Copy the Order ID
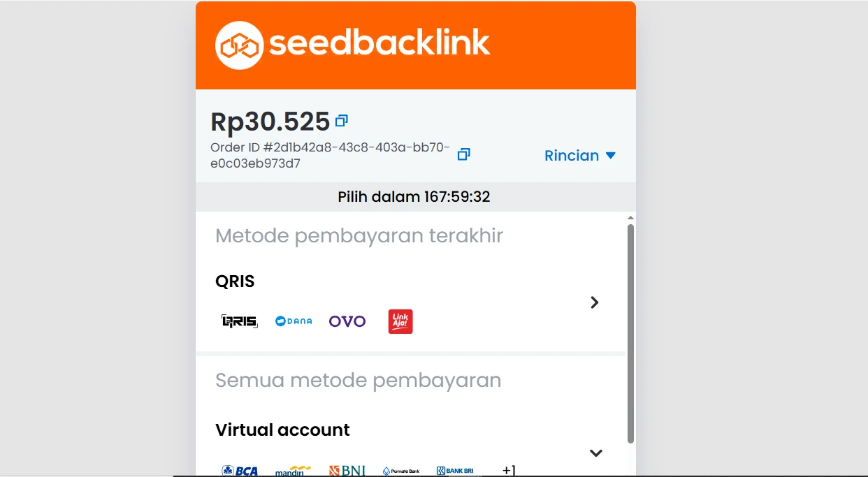 [x=463, y=154]
